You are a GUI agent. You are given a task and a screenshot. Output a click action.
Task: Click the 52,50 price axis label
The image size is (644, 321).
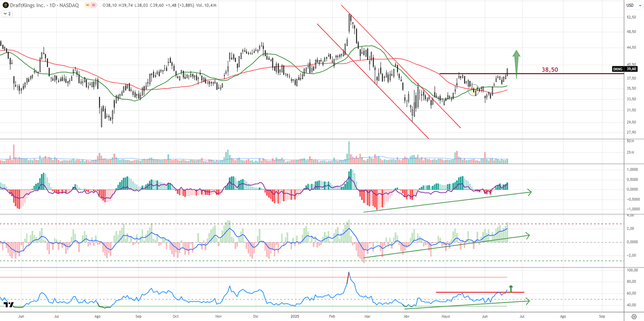pos(631,17)
